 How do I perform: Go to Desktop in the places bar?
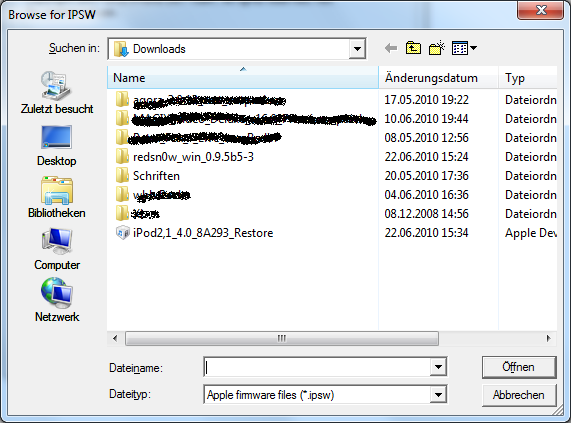57,146
